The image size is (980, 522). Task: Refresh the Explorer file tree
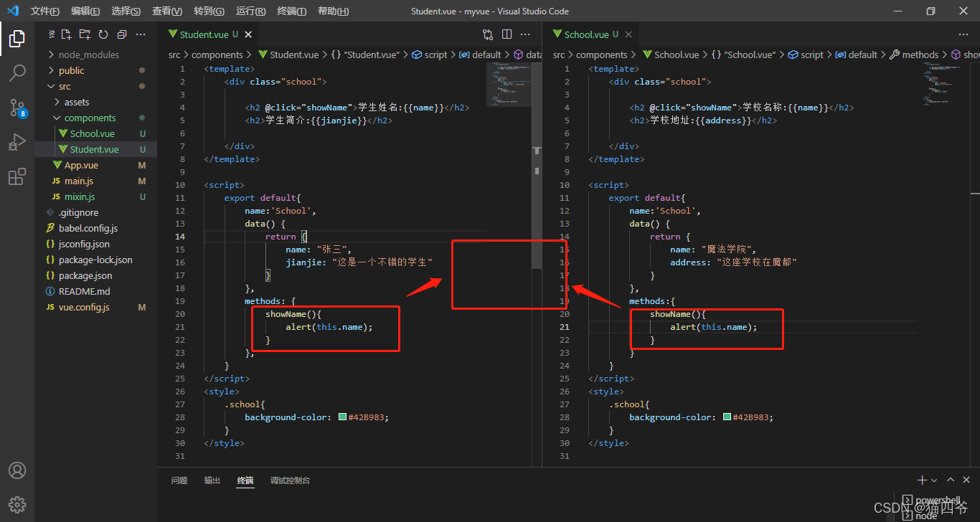coord(103,34)
